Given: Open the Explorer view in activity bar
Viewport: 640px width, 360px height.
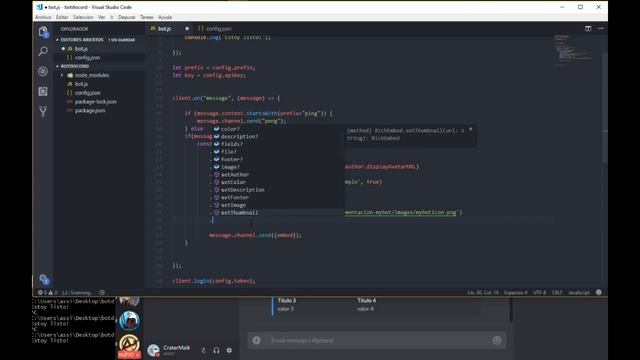Looking at the screenshot, I should [x=43, y=31].
